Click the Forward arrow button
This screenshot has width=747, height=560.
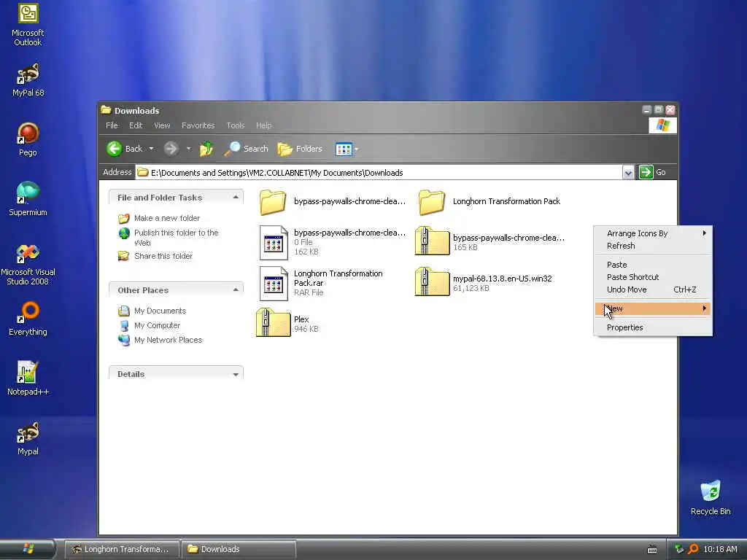point(171,149)
